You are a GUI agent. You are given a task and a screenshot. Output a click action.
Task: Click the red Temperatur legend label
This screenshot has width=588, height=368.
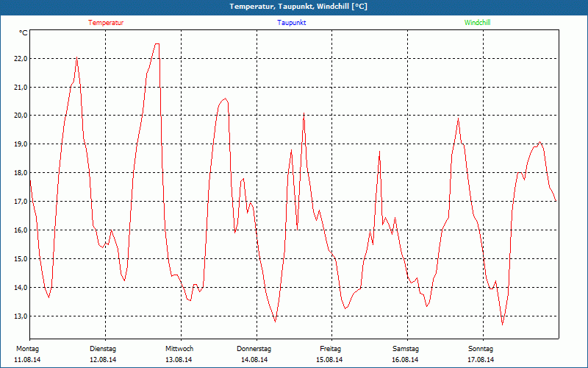(106, 23)
